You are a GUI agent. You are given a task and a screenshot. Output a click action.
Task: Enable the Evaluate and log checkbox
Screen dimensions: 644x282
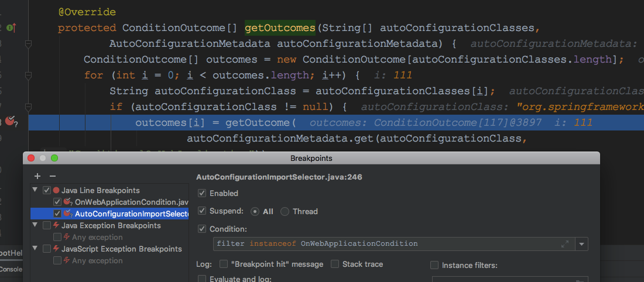[x=202, y=278]
